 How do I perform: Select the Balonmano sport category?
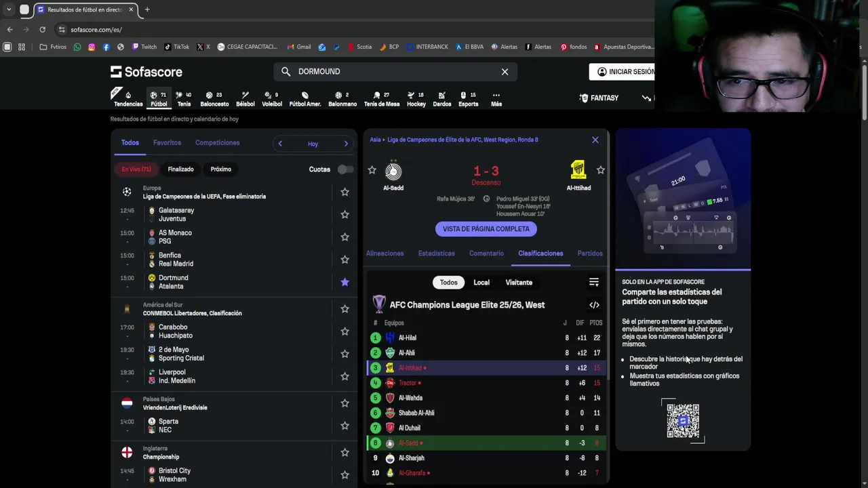pos(342,99)
